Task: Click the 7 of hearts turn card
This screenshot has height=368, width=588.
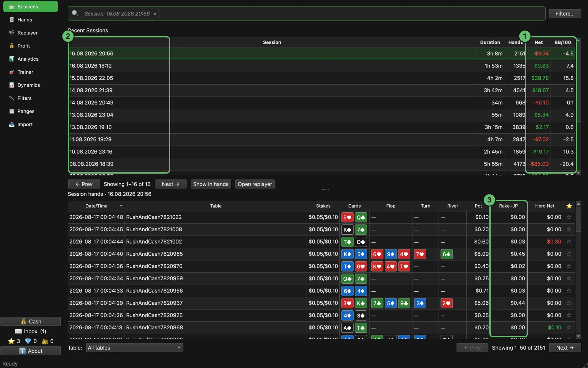Action: point(420,254)
